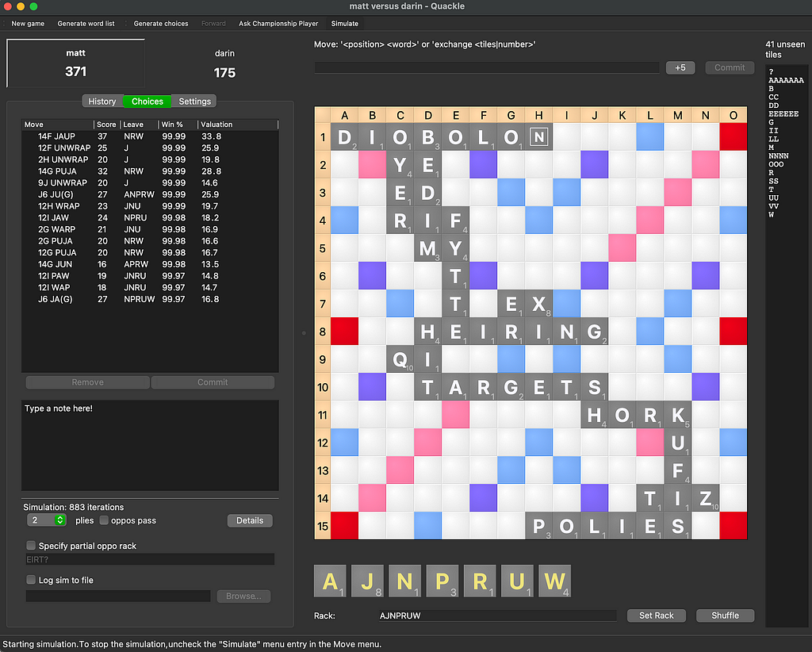Sort choices by Win % column header
This screenshot has width=812, height=652.
pyautogui.click(x=178, y=125)
